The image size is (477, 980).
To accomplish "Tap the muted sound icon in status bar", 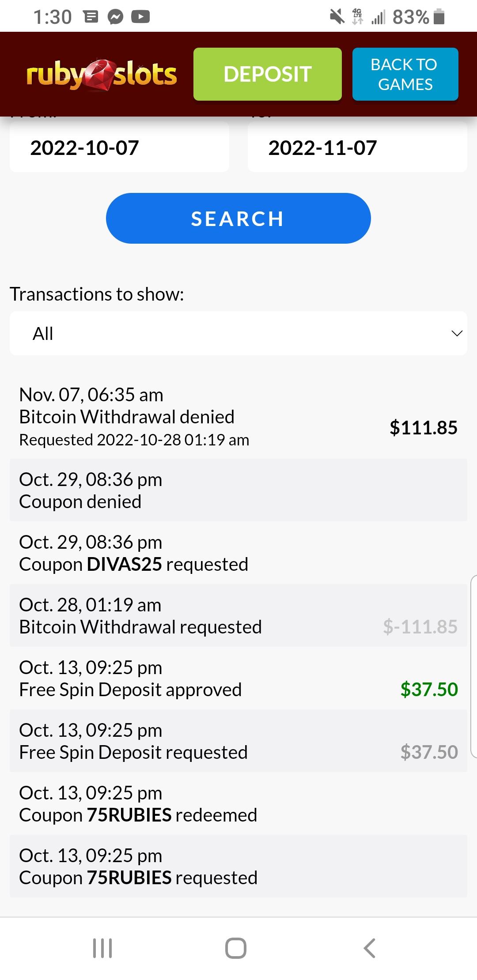I will pyautogui.click(x=337, y=17).
